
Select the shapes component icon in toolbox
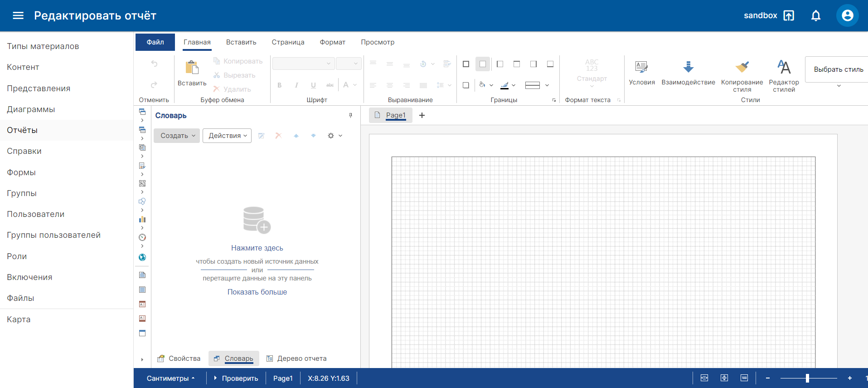[142, 201]
